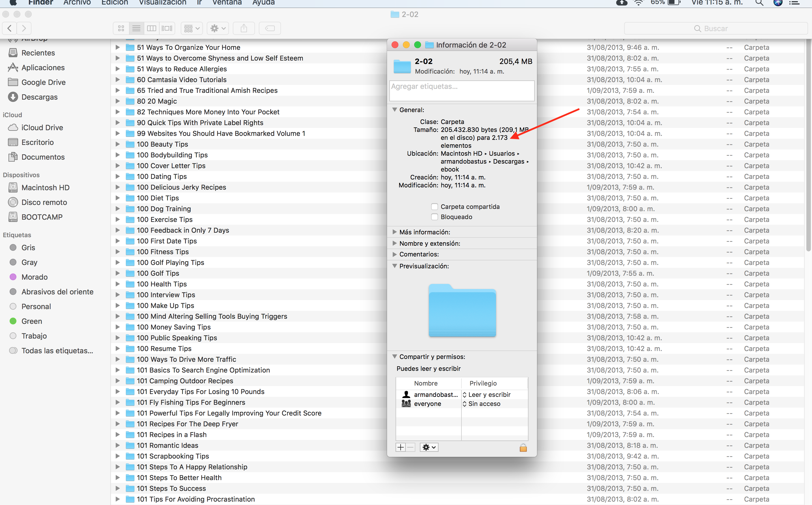Click Todas las etiquetas in sidebar
812x505 pixels.
pyautogui.click(x=57, y=351)
